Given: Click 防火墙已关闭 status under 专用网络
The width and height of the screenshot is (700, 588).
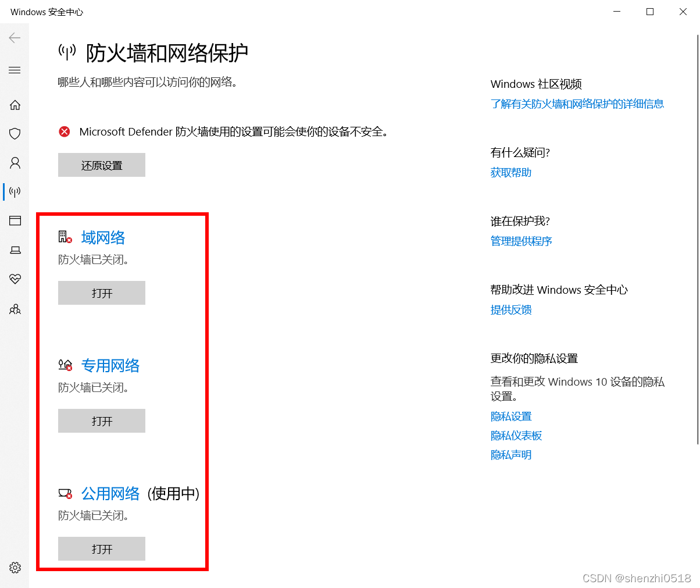Looking at the screenshot, I should [94, 388].
